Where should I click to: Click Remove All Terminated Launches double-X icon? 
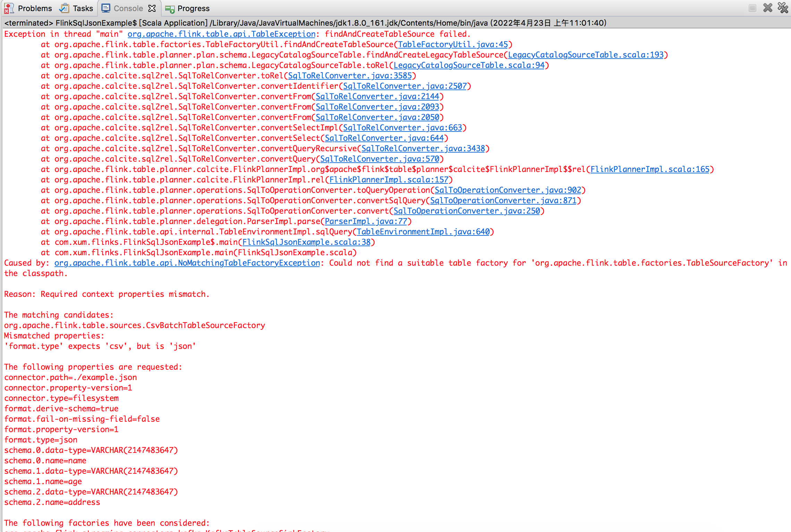click(x=783, y=8)
